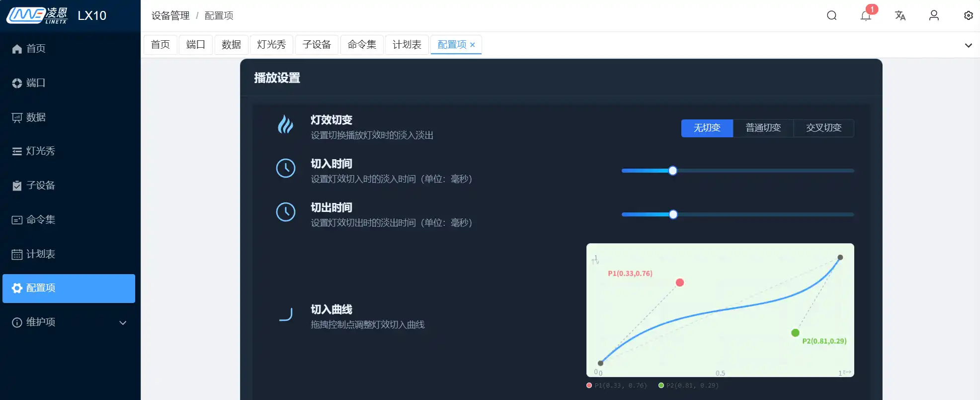The width and height of the screenshot is (980, 400).
Task: Toggle the P1 legend entry below chart
Action: (x=617, y=386)
